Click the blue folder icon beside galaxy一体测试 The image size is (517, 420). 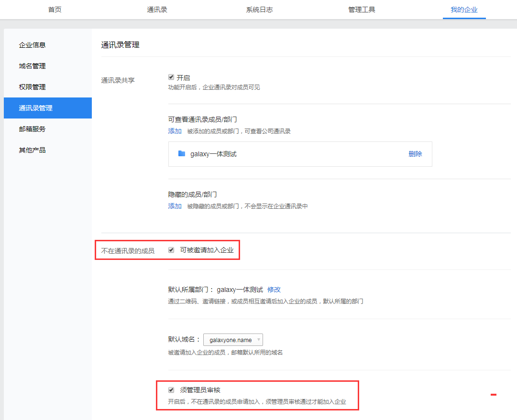tap(181, 153)
